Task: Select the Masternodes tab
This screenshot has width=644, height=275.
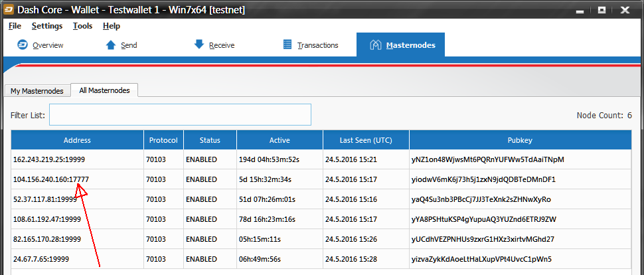Action: pyautogui.click(x=400, y=45)
